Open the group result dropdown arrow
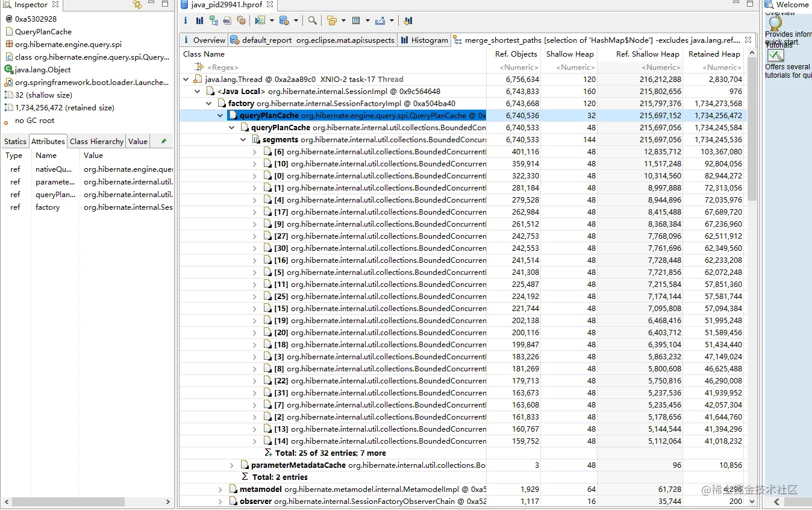 pyautogui.click(x=343, y=20)
